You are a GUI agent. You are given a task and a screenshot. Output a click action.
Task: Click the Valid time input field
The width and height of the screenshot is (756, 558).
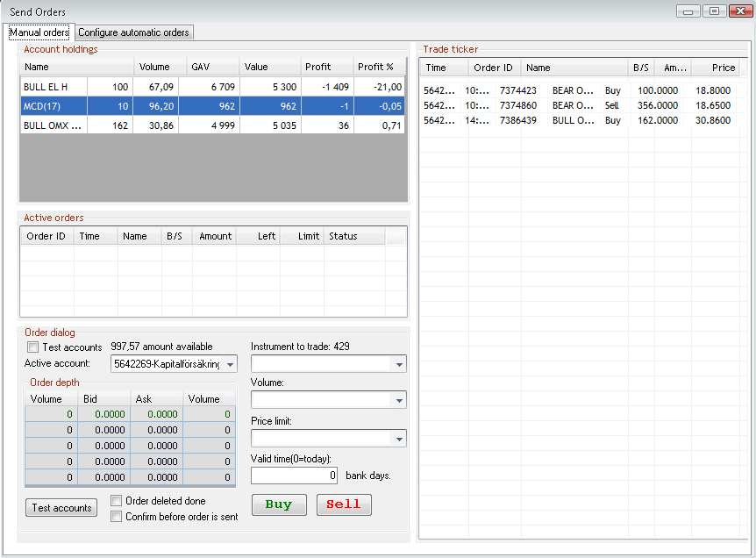pos(295,476)
